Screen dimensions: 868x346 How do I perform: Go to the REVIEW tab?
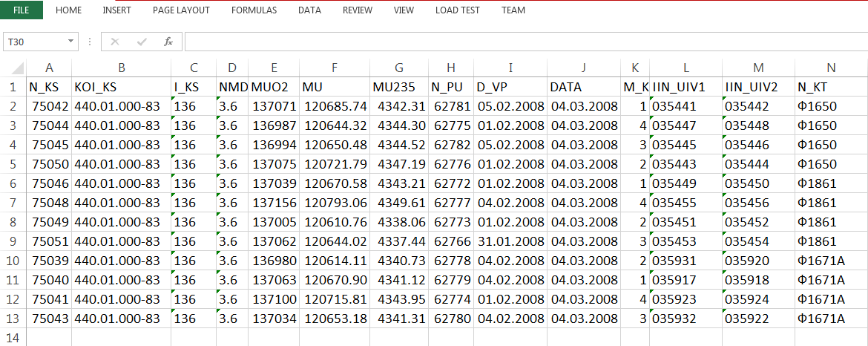click(x=358, y=10)
